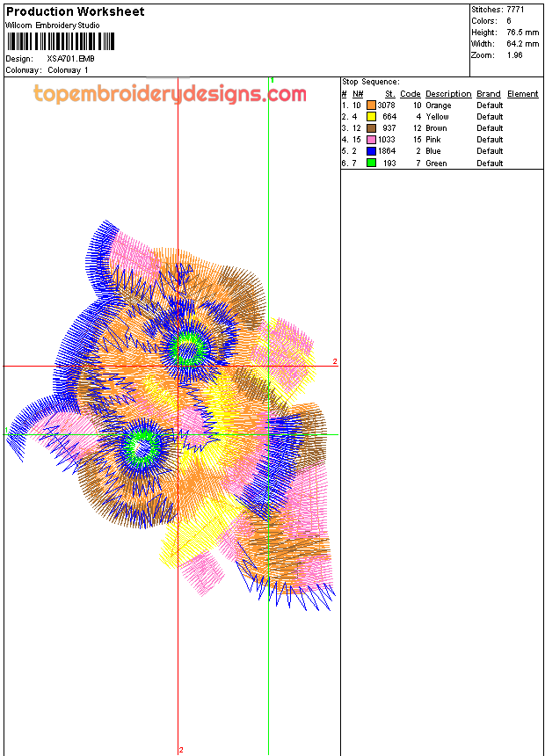Click the Yellow stitch count '664'
The image size is (545, 756).
point(389,117)
